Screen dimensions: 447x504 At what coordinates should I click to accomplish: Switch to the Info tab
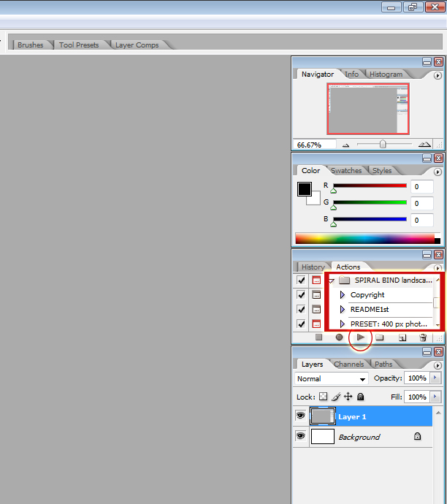click(351, 75)
